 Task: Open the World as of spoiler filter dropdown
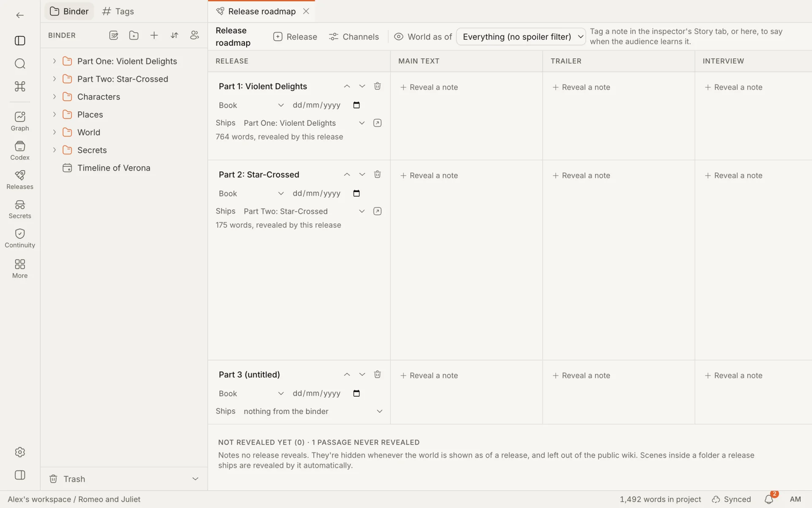[x=521, y=37]
